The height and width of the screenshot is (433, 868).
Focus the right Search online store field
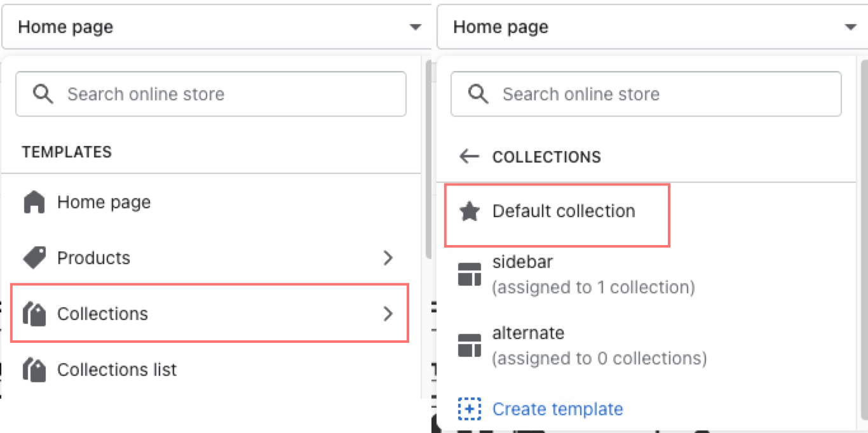click(x=646, y=94)
